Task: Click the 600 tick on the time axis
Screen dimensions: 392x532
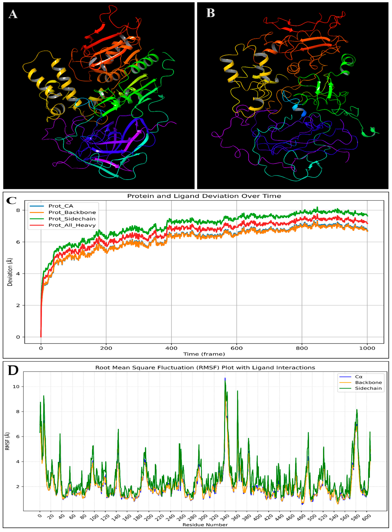Action: tap(236, 348)
